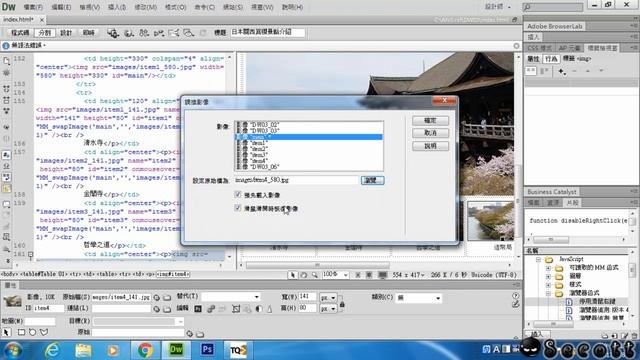Viewport: 640px width, 360px height.
Task: Click Help button in Swap Image dialog
Action: 430,146
